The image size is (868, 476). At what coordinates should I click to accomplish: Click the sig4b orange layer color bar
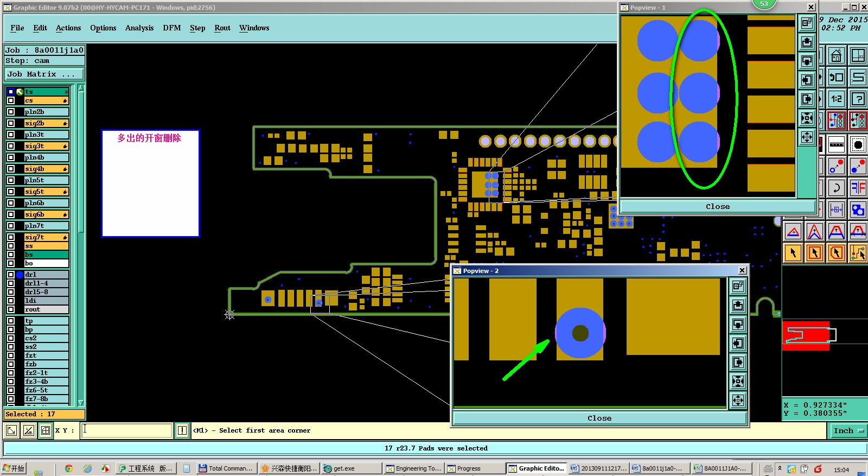coord(46,169)
